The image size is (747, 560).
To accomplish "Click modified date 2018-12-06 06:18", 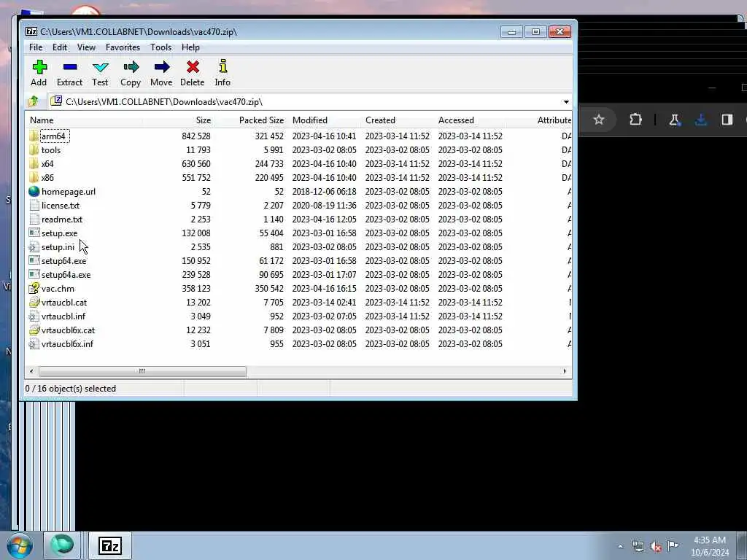I will pyautogui.click(x=324, y=192).
